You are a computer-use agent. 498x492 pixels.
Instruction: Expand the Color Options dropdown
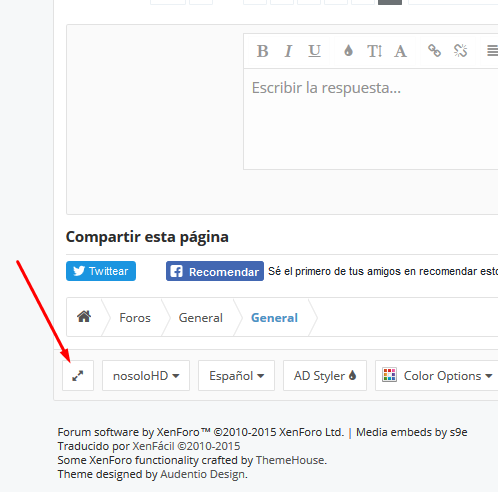click(437, 376)
